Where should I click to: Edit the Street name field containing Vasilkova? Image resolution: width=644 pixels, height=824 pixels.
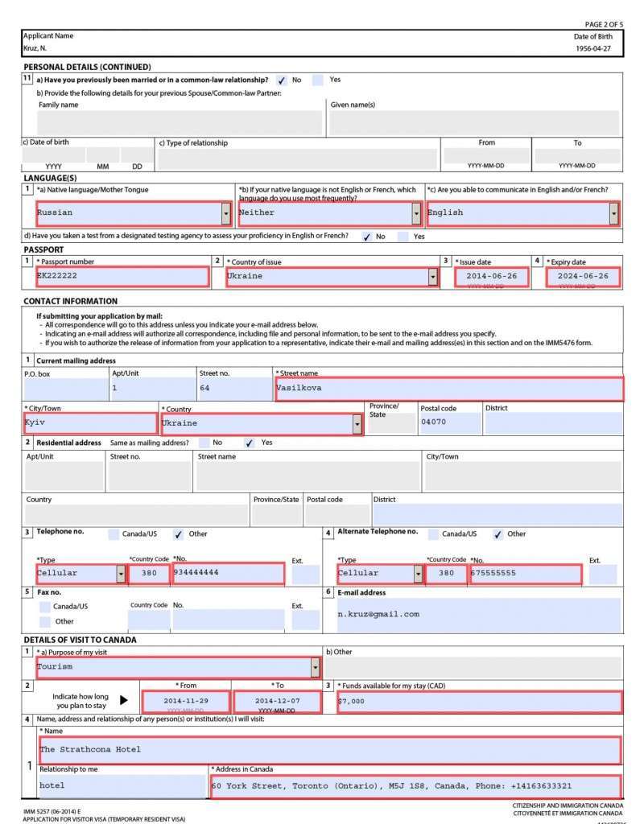click(x=449, y=389)
